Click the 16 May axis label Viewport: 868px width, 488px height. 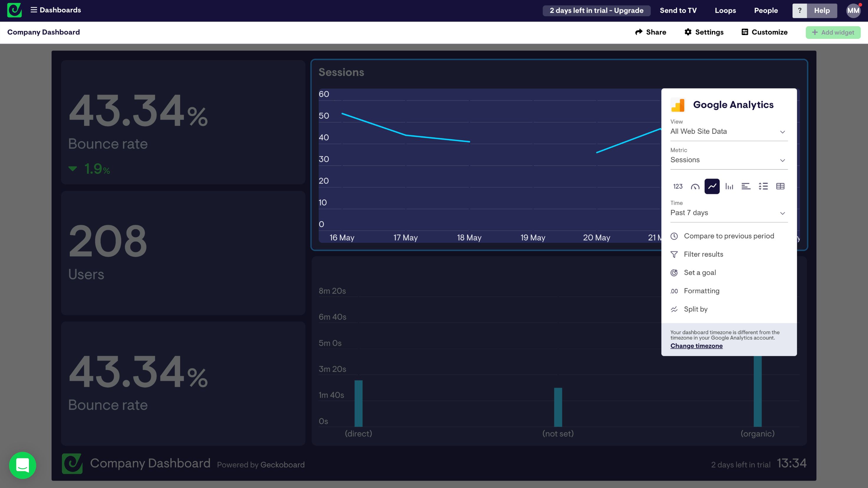(x=342, y=238)
